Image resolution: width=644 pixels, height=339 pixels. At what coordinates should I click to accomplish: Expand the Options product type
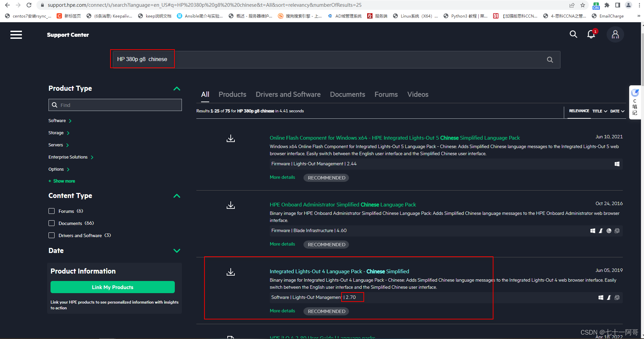coord(59,169)
